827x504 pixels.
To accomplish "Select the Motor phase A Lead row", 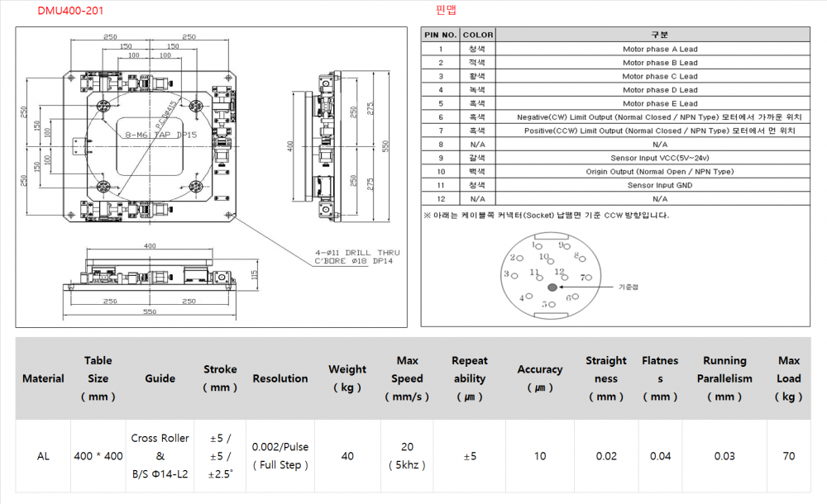I will [659, 49].
